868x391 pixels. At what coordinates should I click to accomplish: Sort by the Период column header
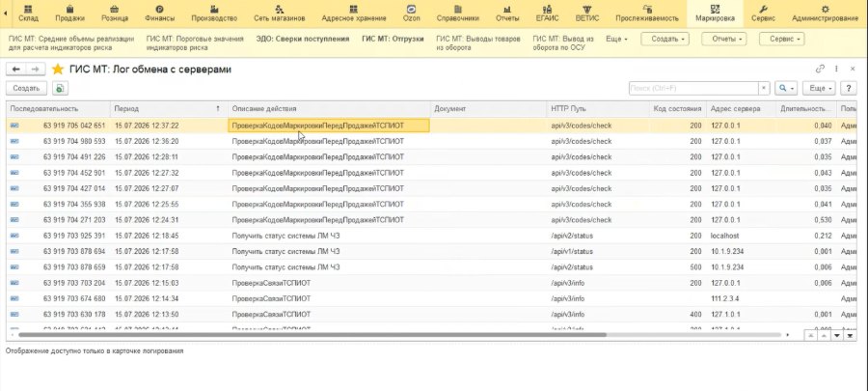[x=166, y=109]
